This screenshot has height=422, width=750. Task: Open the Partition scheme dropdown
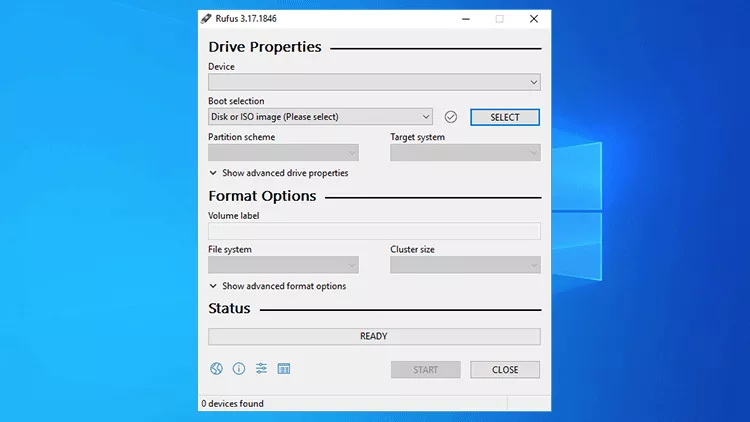tap(283, 153)
